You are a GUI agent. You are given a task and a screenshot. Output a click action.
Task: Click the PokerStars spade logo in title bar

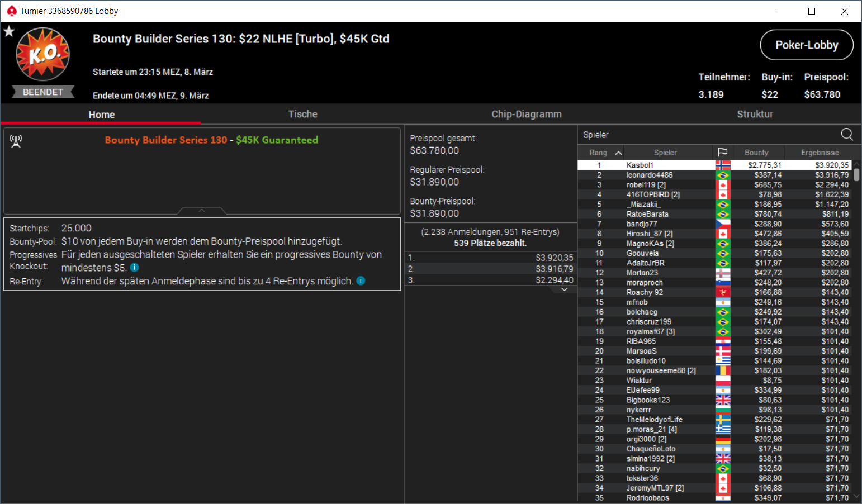click(x=11, y=11)
